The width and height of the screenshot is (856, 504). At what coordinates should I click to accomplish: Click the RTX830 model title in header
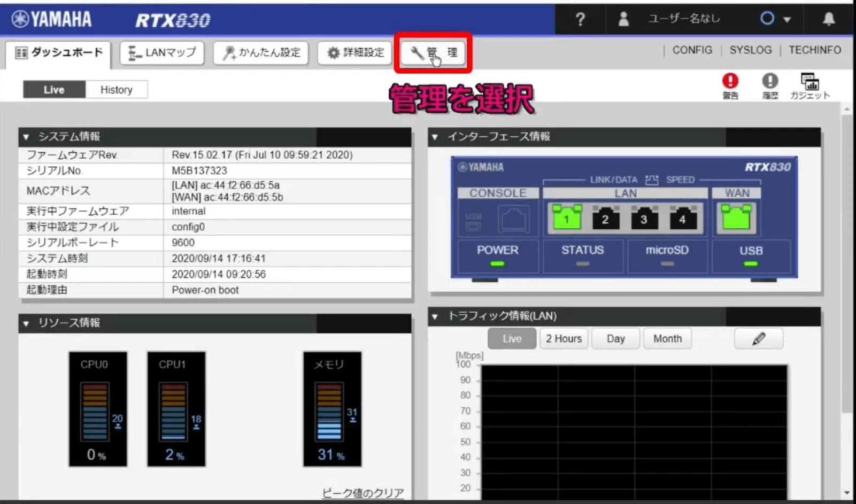[173, 20]
